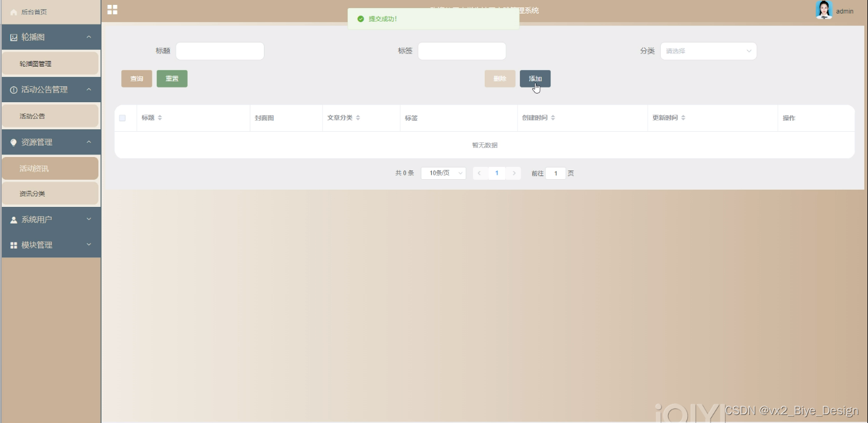Collapse the 轮播图 menu section
The width and height of the screenshot is (868, 423).
pos(89,38)
